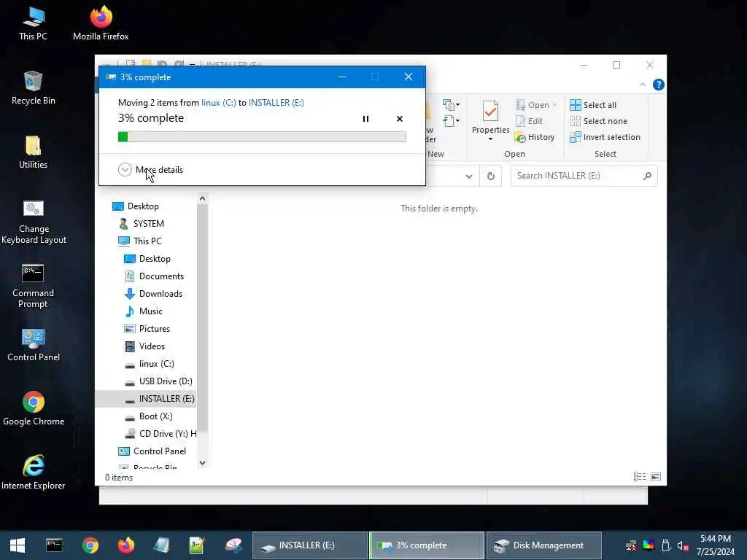This screenshot has height=560, width=747.
Task: Open the Windows Start menu
Action: pyautogui.click(x=18, y=545)
